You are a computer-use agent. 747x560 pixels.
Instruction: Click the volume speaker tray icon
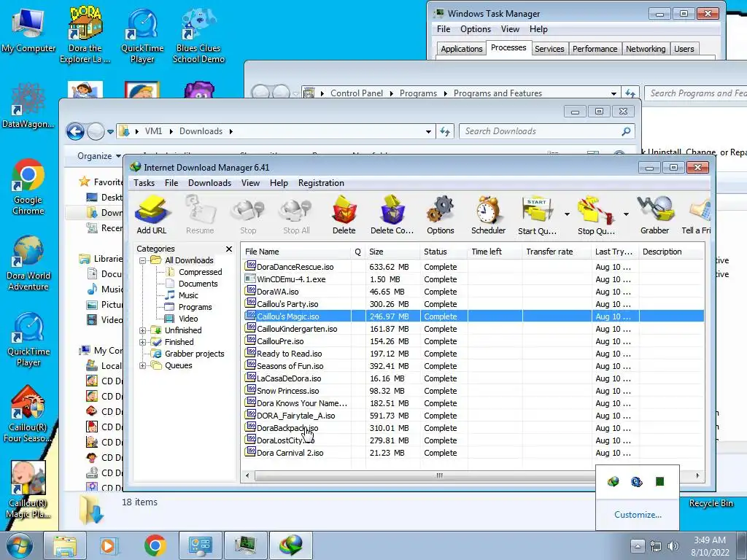tap(673, 546)
